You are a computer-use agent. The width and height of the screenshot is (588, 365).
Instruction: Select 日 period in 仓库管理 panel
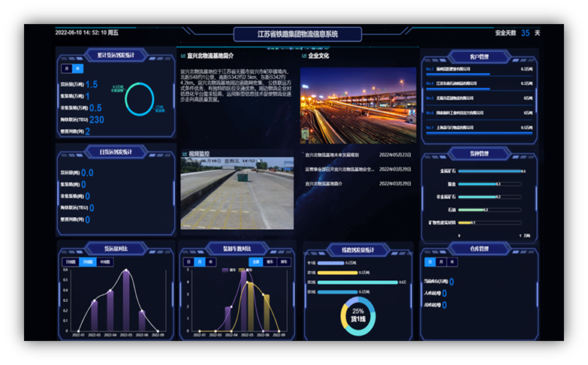[430, 262]
